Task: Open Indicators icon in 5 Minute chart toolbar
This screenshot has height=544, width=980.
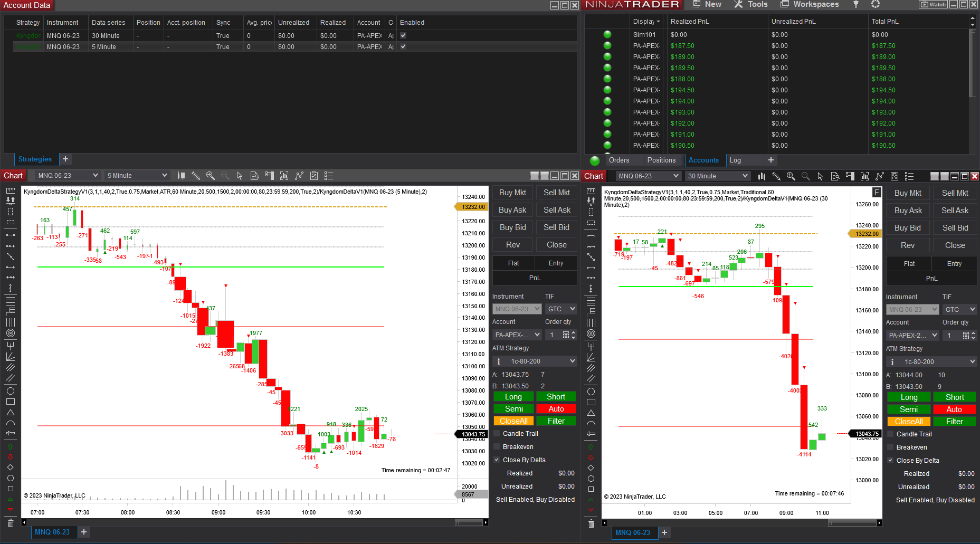Action: coord(299,176)
